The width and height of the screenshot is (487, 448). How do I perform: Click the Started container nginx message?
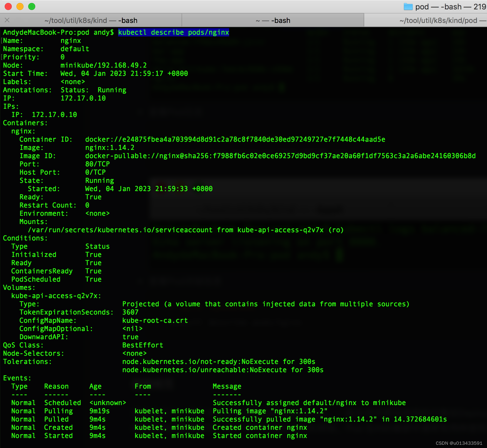[x=260, y=436]
